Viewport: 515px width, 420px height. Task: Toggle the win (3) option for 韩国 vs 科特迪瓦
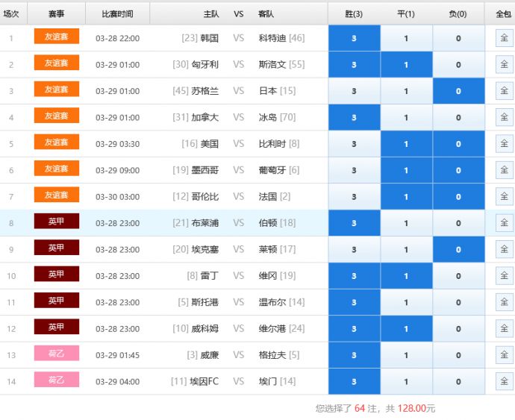point(354,38)
